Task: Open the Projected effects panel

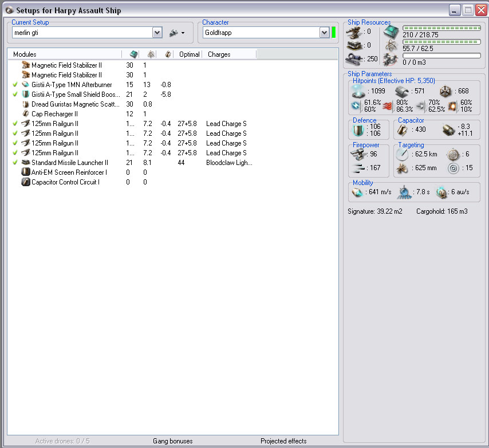Action: pos(283,441)
